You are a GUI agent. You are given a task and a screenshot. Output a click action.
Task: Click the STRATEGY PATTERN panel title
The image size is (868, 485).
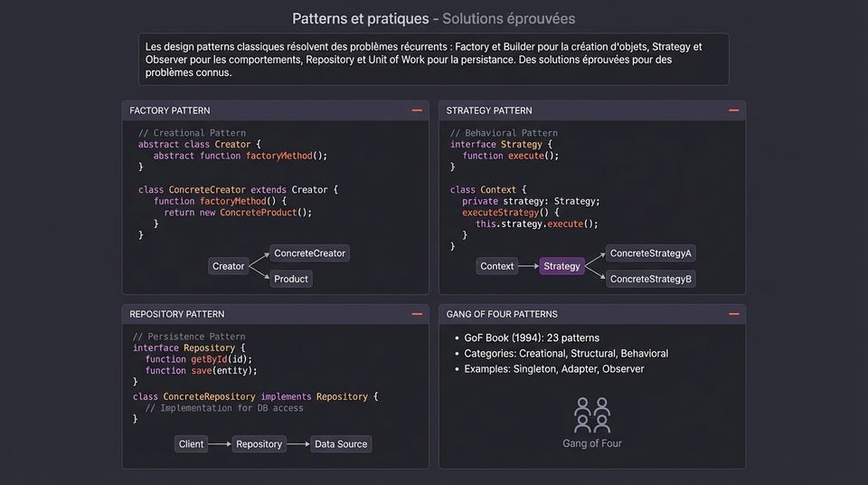pyautogui.click(x=489, y=110)
